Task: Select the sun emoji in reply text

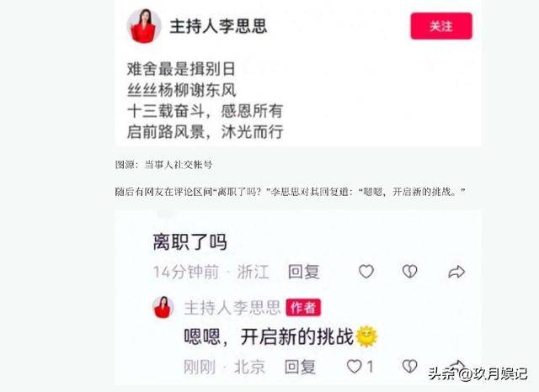Action: coord(366,336)
